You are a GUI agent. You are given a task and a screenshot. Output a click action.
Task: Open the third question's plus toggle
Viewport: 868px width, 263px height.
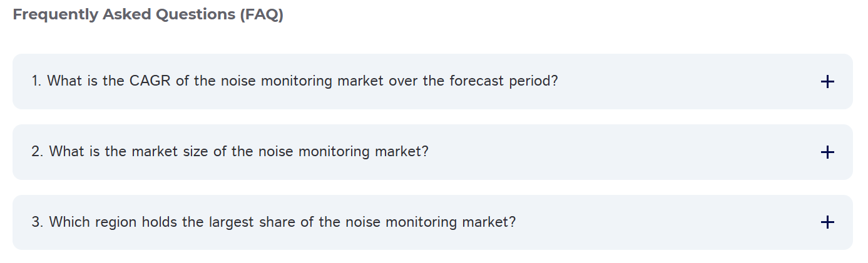coord(827,222)
